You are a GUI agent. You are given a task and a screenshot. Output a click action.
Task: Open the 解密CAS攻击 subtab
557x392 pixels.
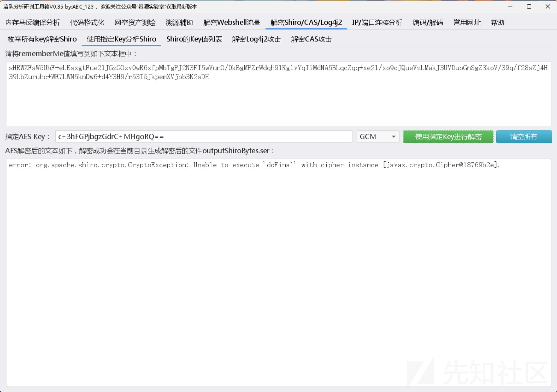click(x=311, y=39)
